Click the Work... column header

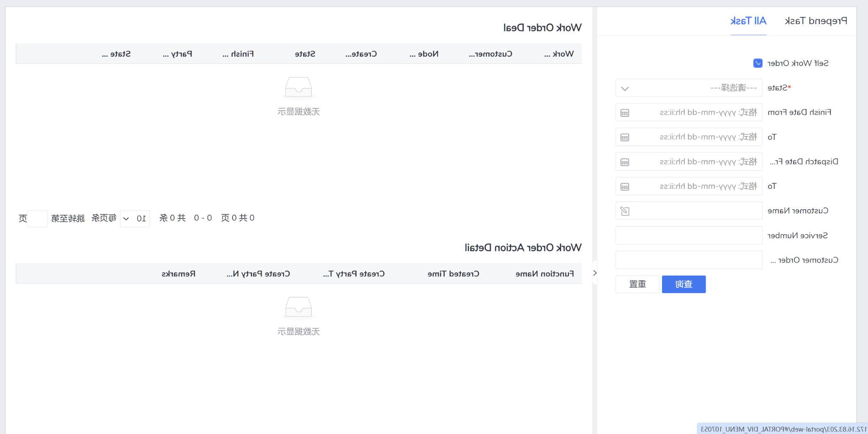[x=559, y=54]
